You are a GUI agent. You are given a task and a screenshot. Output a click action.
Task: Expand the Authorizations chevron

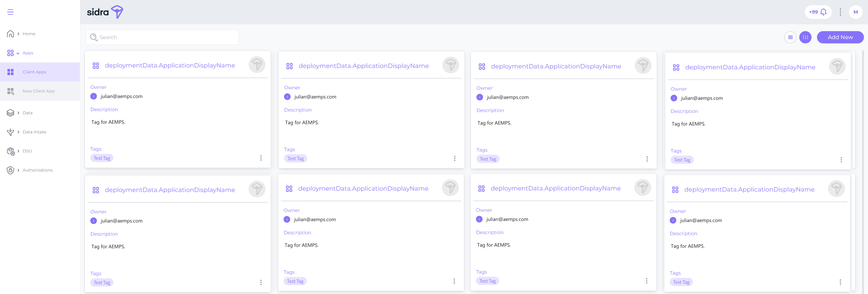click(18, 170)
